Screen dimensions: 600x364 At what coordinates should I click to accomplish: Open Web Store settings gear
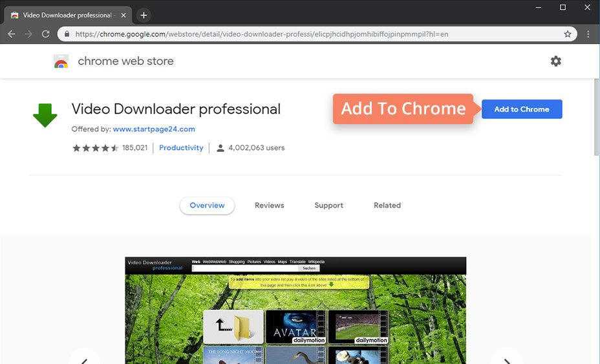pos(555,61)
